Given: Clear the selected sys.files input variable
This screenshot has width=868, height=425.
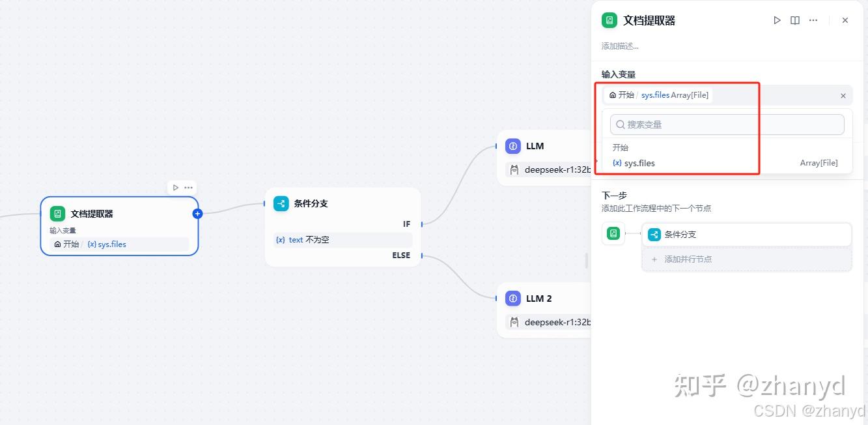Looking at the screenshot, I should (x=843, y=96).
